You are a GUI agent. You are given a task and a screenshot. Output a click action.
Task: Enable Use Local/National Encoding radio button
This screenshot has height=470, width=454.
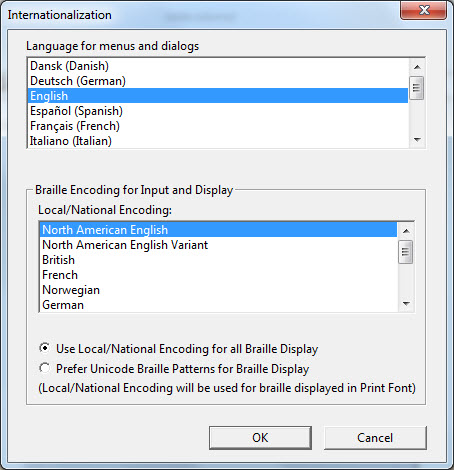[x=44, y=348]
